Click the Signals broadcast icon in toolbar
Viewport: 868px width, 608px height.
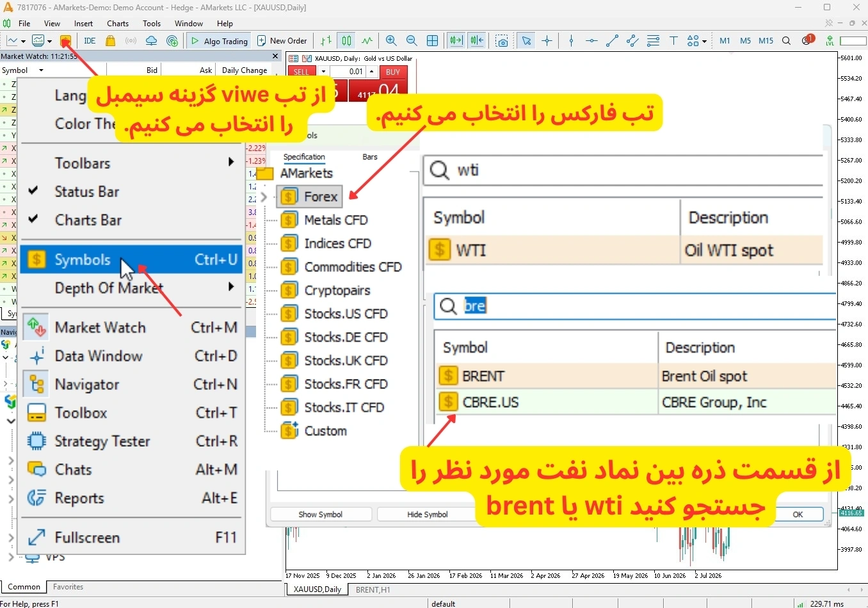(131, 40)
